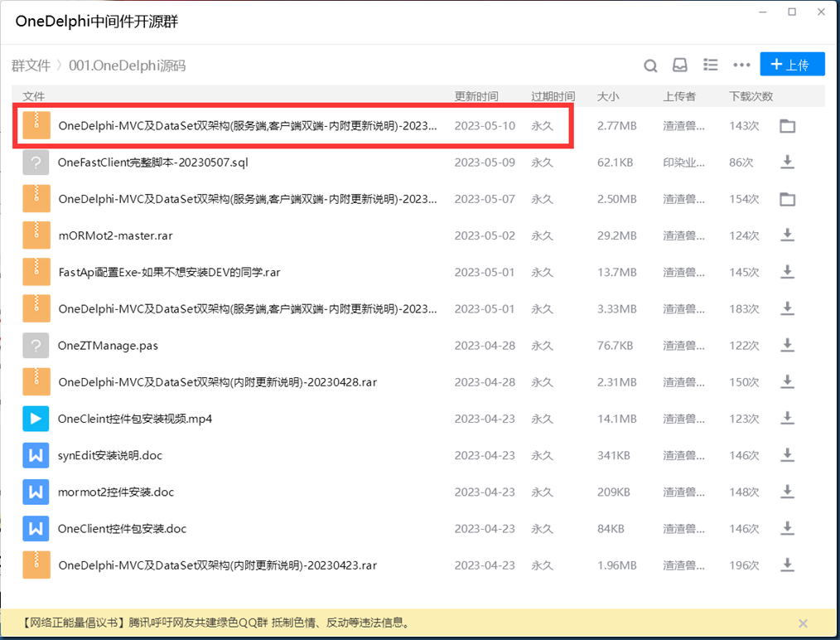This screenshot has width=840, height=640.
Task: Download mORMot2-master.rar
Action: pos(787,235)
